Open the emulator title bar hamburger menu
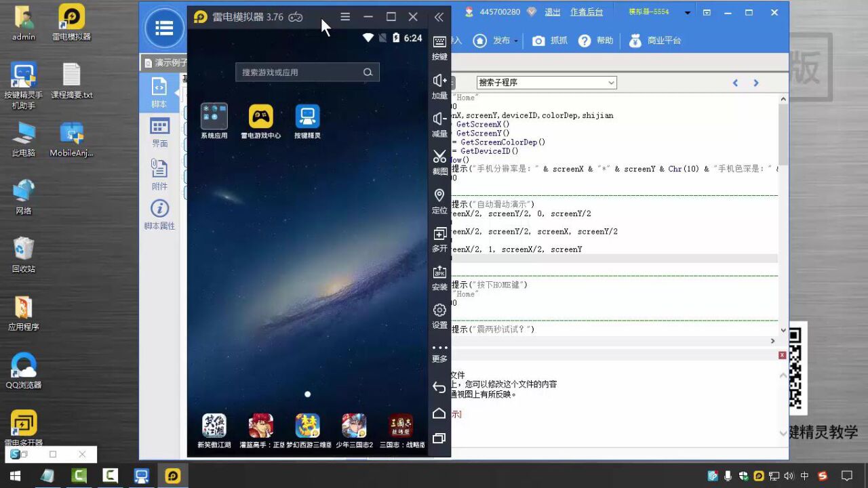This screenshot has width=868, height=488. (345, 17)
